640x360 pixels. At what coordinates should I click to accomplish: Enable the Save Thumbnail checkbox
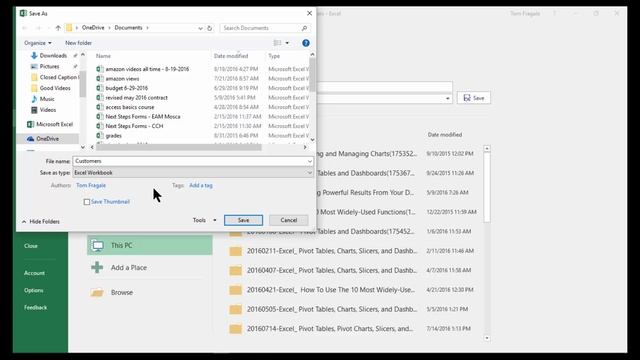[87, 202]
